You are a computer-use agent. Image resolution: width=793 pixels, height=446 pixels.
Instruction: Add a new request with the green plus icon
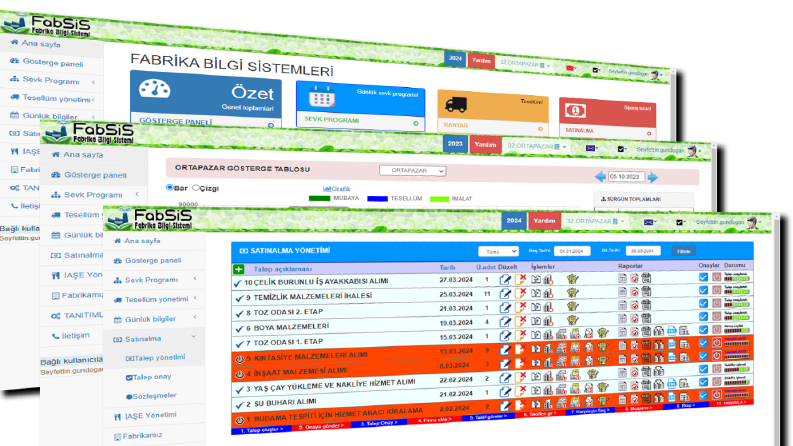click(239, 270)
